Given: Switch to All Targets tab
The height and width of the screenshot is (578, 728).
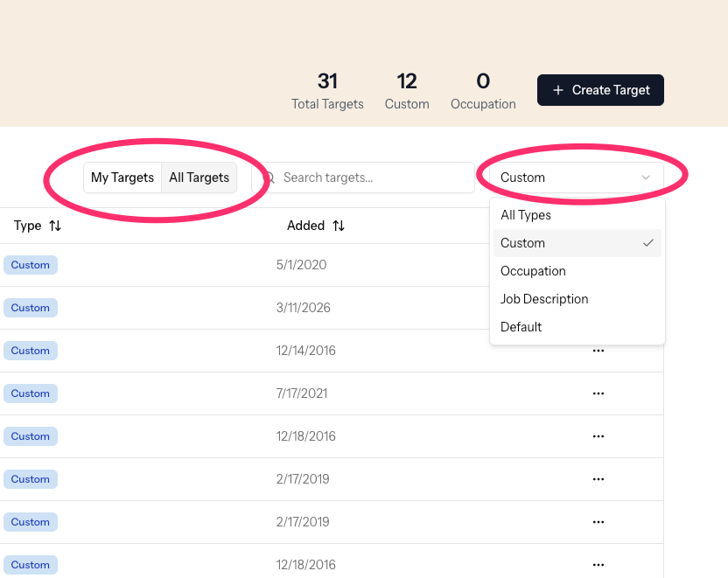Looking at the screenshot, I should [x=199, y=178].
